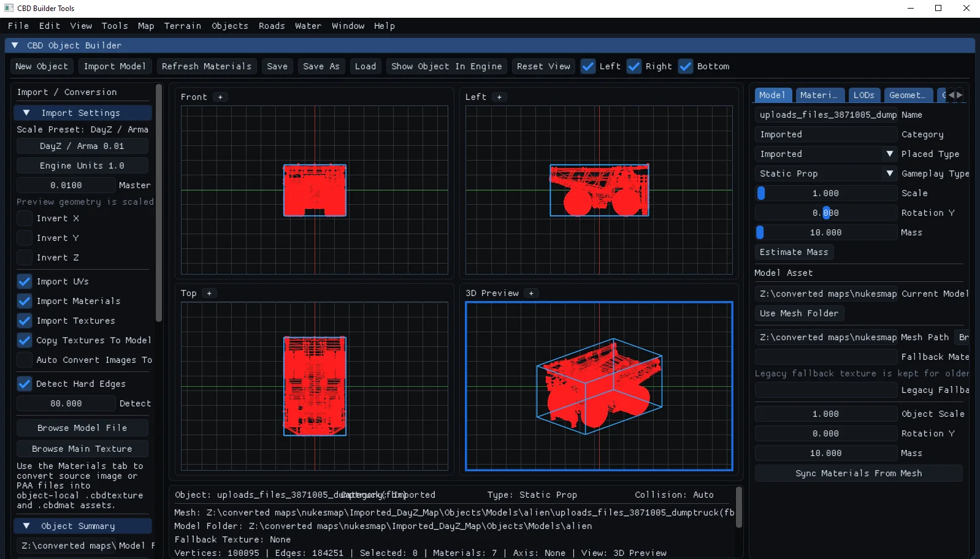Adjust the upper Rotation Y slider
This screenshot has width=980, height=559.
click(x=826, y=213)
